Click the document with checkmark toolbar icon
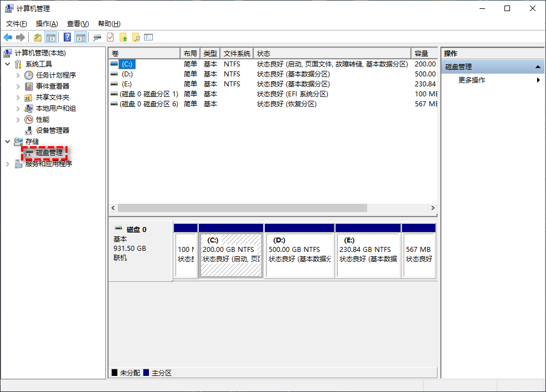The image size is (546, 392). pyautogui.click(x=110, y=37)
